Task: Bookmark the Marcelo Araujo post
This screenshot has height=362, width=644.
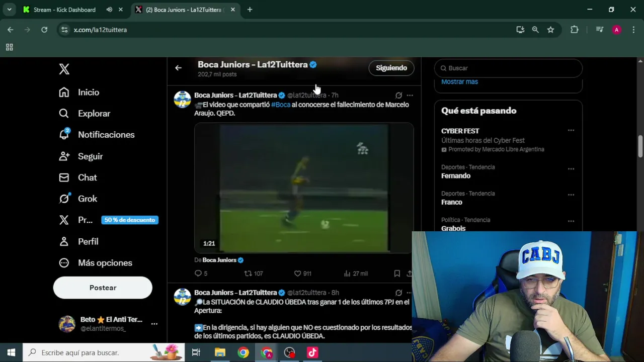Action: pos(397,274)
